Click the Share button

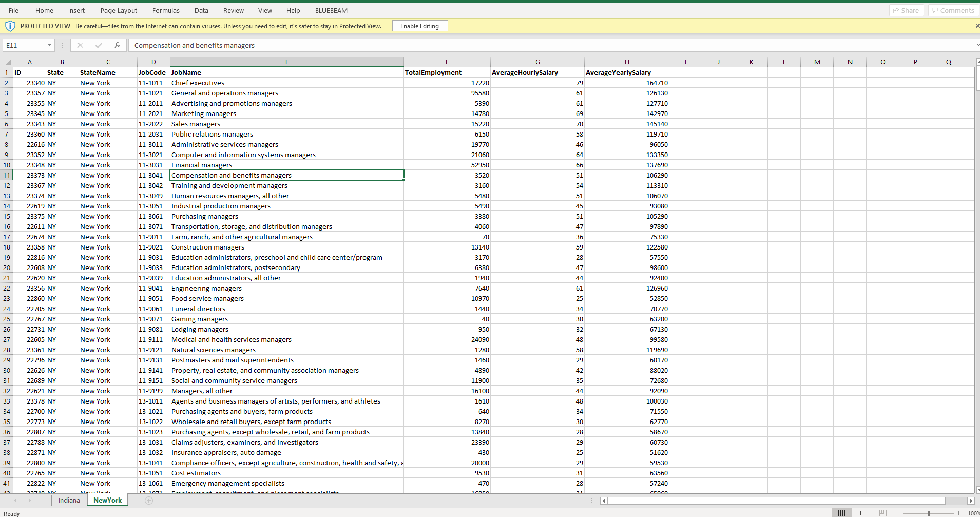click(906, 10)
